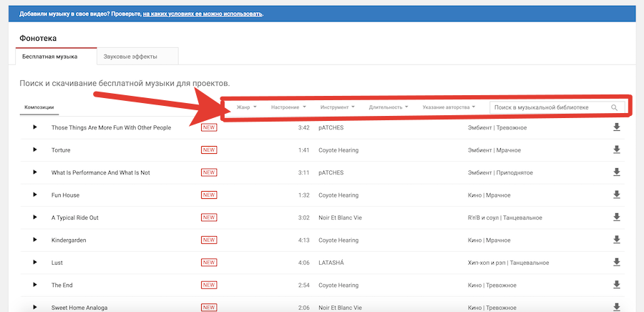Image resolution: width=644 pixels, height=312 pixels.
Task: Open the Указание авторства dropdown
Action: click(x=449, y=107)
